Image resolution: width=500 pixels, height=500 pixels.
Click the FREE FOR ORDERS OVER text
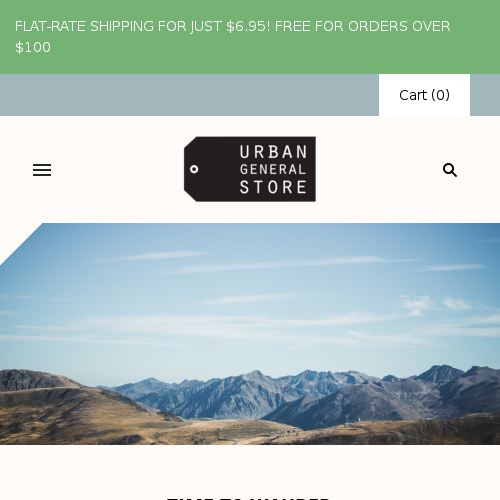pos(362,26)
